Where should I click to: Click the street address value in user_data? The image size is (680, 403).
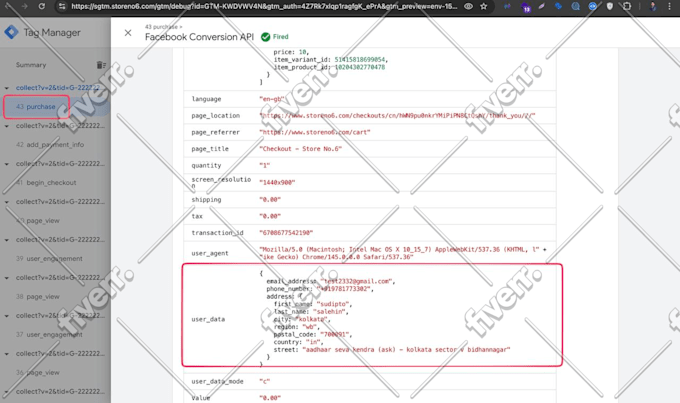[406, 350]
